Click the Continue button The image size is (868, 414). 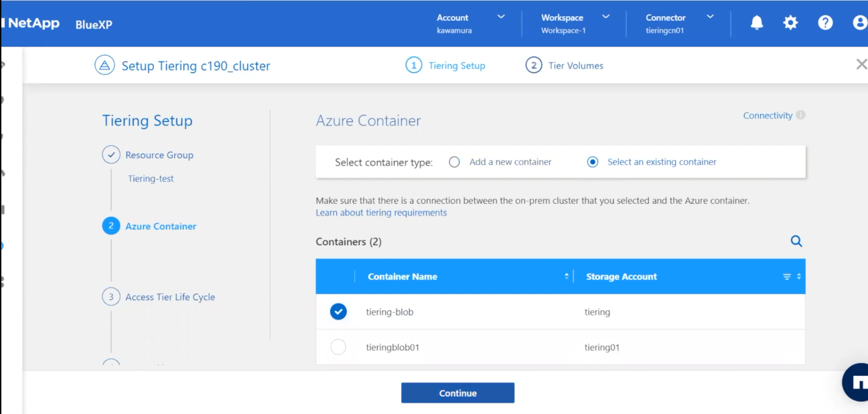457,393
